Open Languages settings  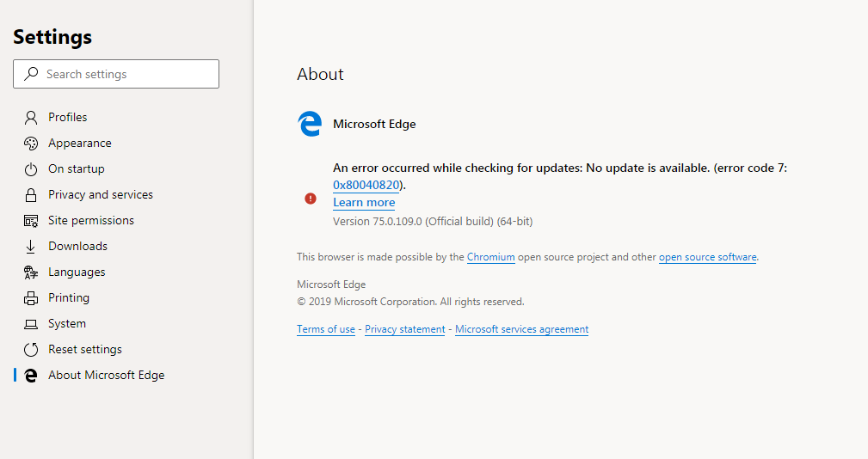click(77, 272)
